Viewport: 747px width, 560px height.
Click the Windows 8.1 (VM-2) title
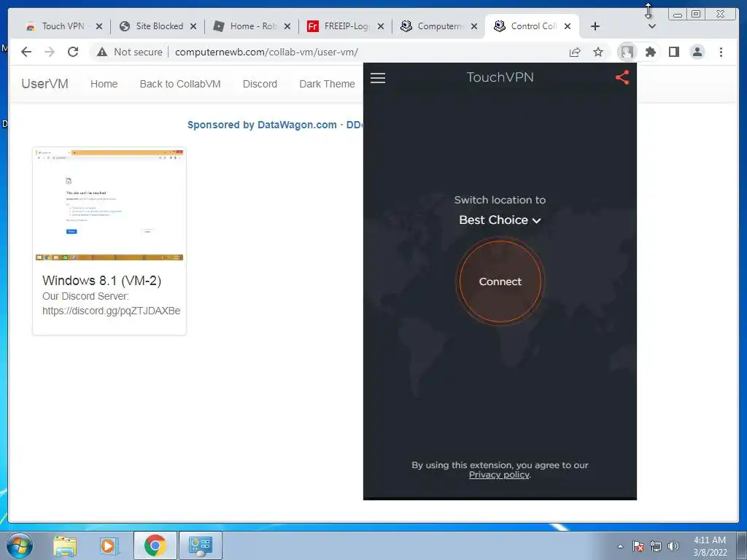click(x=102, y=281)
